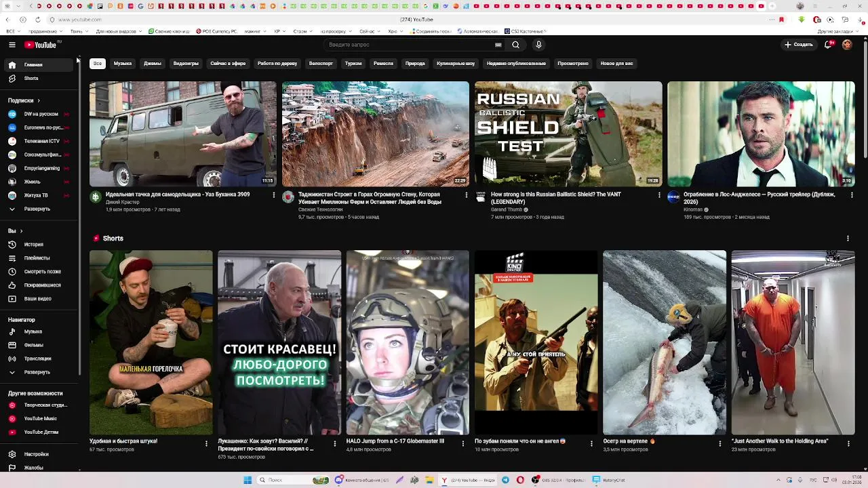Open notifications bell icon
This screenshot has width=868, height=488.
coord(828,45)
